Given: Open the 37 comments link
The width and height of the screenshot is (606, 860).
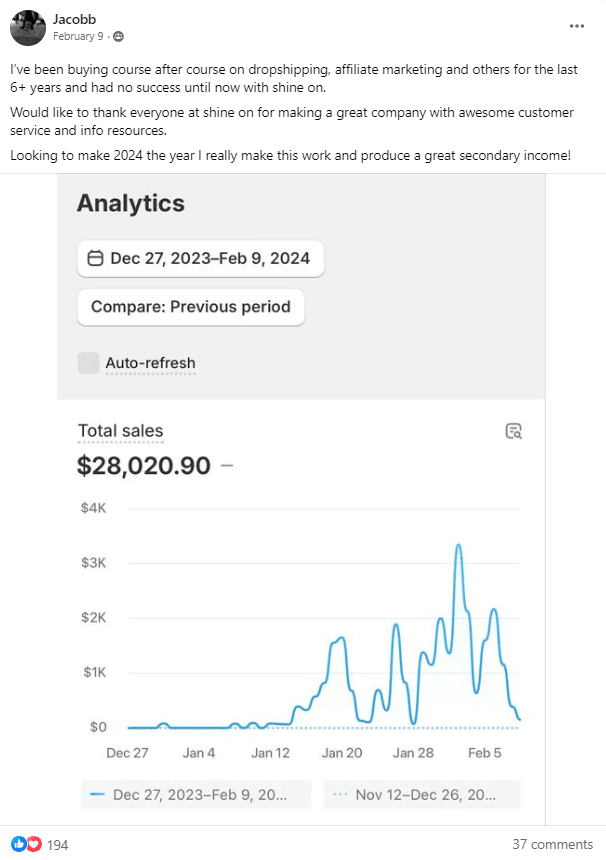Looking at the screenshot, I should (x=552, y=845).
